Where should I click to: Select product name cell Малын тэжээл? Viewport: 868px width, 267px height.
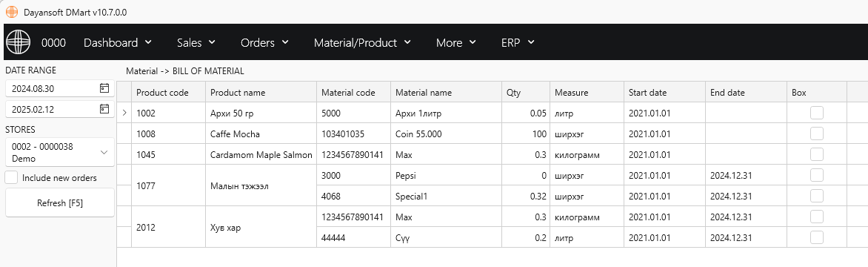[261, 185]
